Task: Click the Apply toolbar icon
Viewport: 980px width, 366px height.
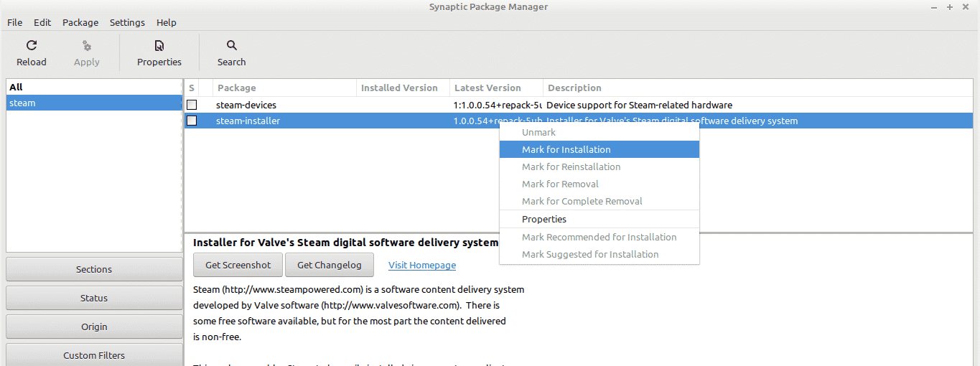Action: pyautogui.click(x=87, y=45)
